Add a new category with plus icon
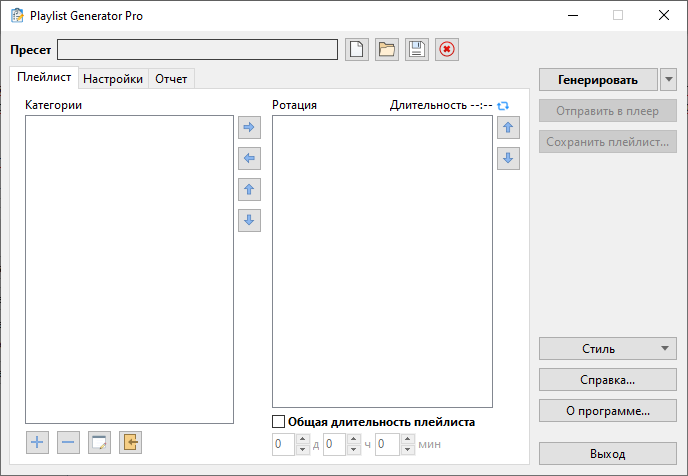Screen dimensions: 688x476 point(37,442)
